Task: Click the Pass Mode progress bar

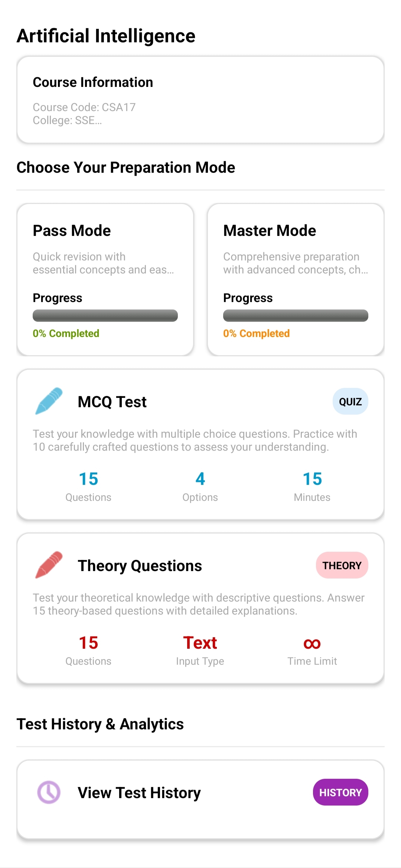Action: [x=105, y=315]
